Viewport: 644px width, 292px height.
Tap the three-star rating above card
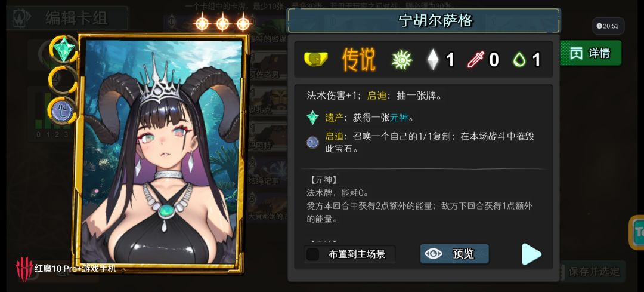coord(222,22)
